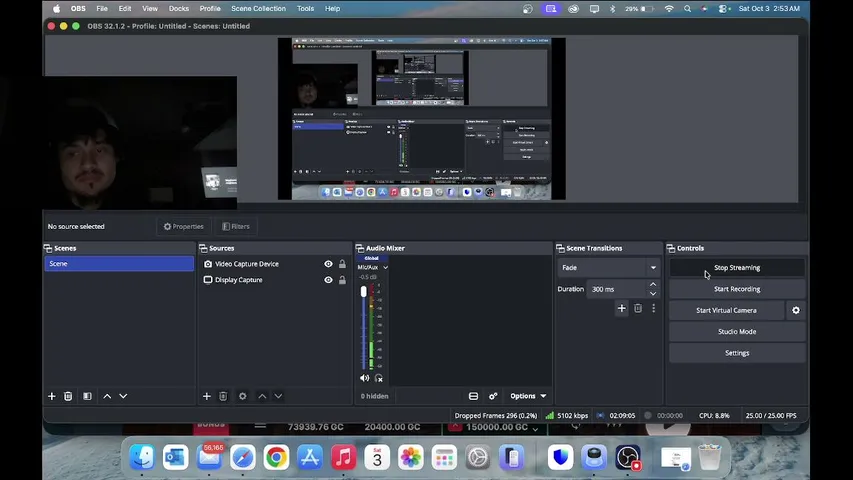This screenshot has height=480, width=853.
Task: Decrease transition duration with the down stepper
Action: pyautogui.click(x=653, y=294)
